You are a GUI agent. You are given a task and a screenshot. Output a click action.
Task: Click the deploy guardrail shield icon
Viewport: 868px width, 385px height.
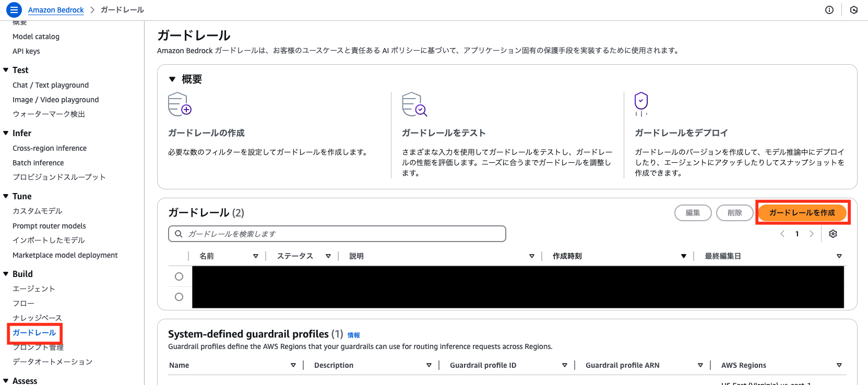point(641,104)
